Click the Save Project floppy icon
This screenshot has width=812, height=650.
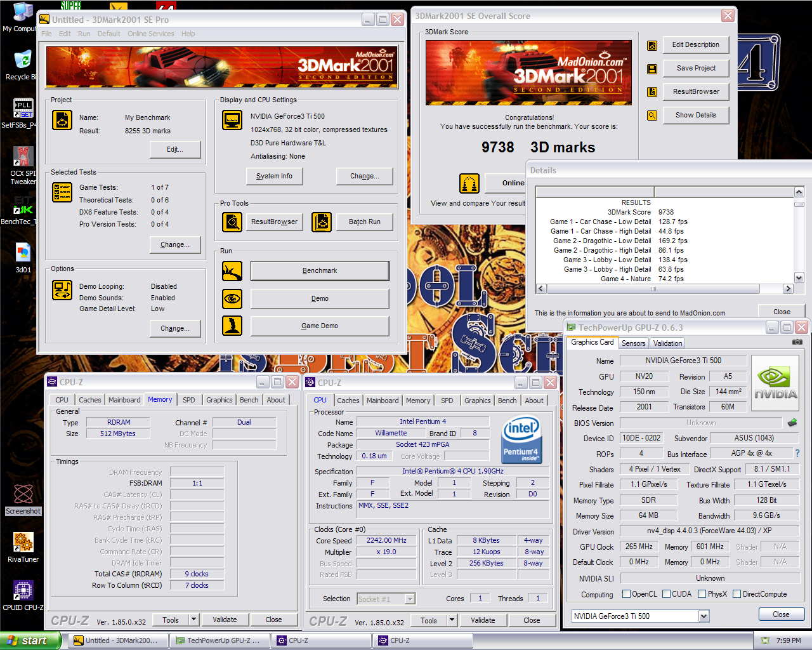click(x=652, y=69)
